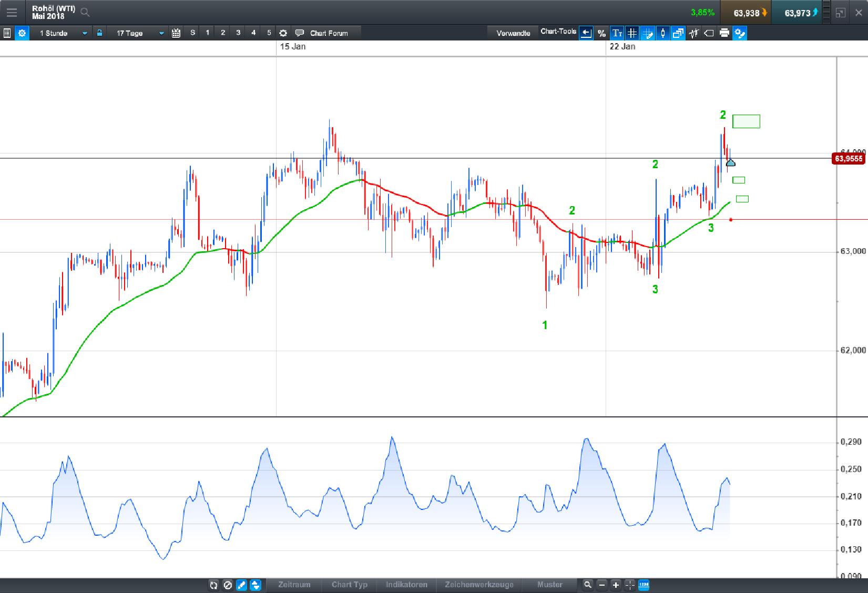The height and width of the screenshot is (593, 868).
Task: Toggle the percent scale mode
Action: pos(602,33)
